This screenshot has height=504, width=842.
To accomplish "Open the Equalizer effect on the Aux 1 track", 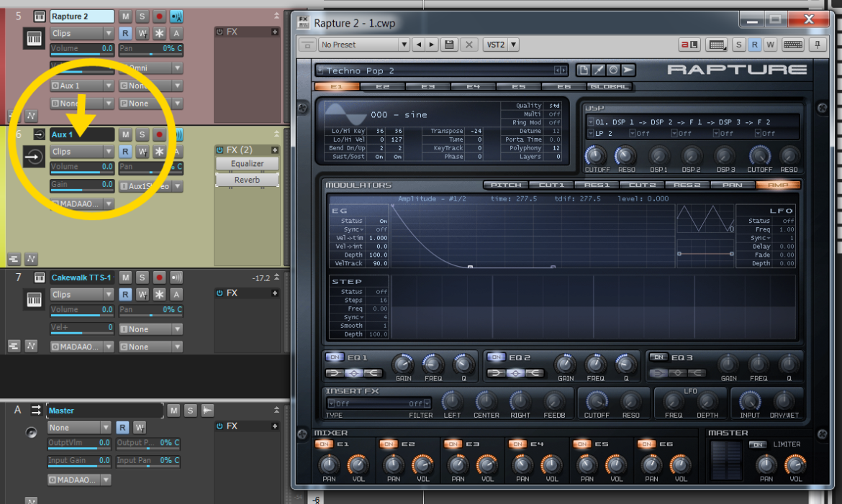I will pyautogui.click(x=247, y=164).
